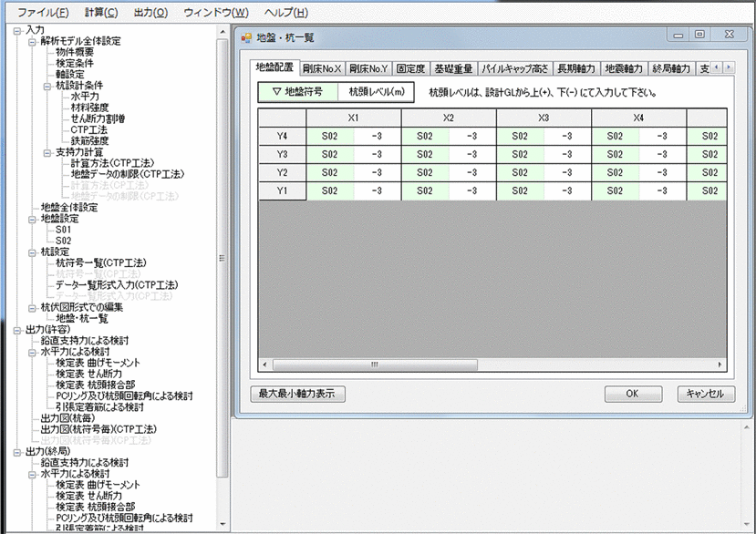Open the 計算(C) menu
This screenshot has height=534, width=756.
[x=101, y=13]
